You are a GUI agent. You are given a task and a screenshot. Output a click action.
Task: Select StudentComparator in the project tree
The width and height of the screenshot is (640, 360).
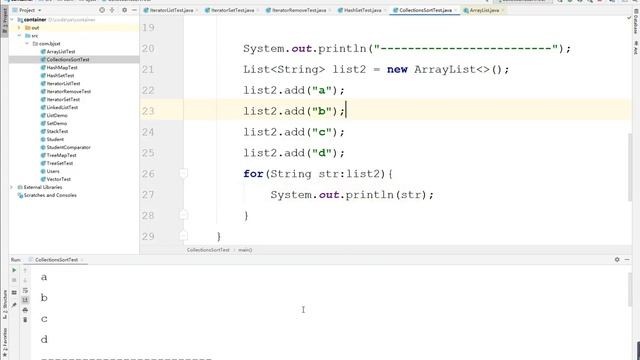click(x=69, y=147)
